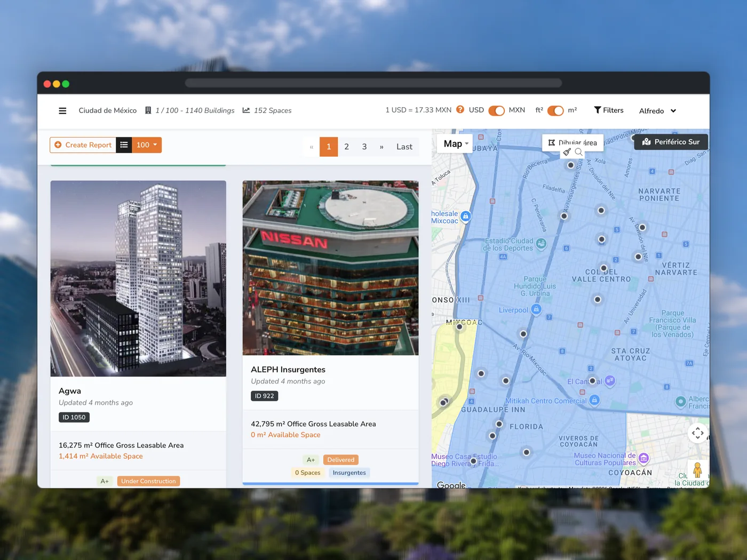The width and height of the screenshot is (747, 560).
Task: Go to page 2
Action: 346,147
